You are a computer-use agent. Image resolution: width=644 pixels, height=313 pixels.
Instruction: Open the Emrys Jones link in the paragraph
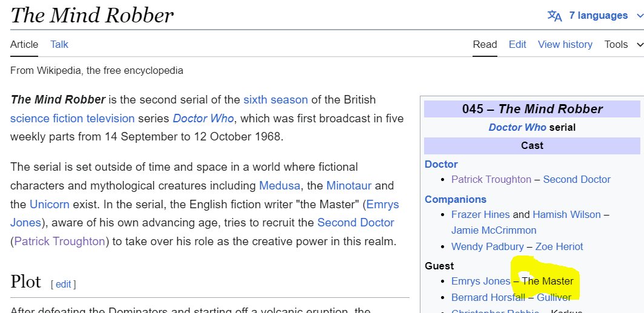[383, 204]
